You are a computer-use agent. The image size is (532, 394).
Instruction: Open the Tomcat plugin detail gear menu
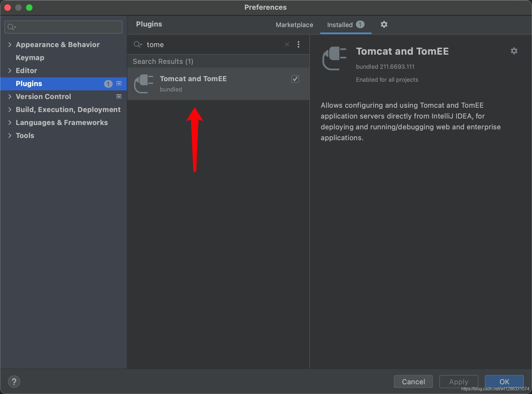coord(514,51)
